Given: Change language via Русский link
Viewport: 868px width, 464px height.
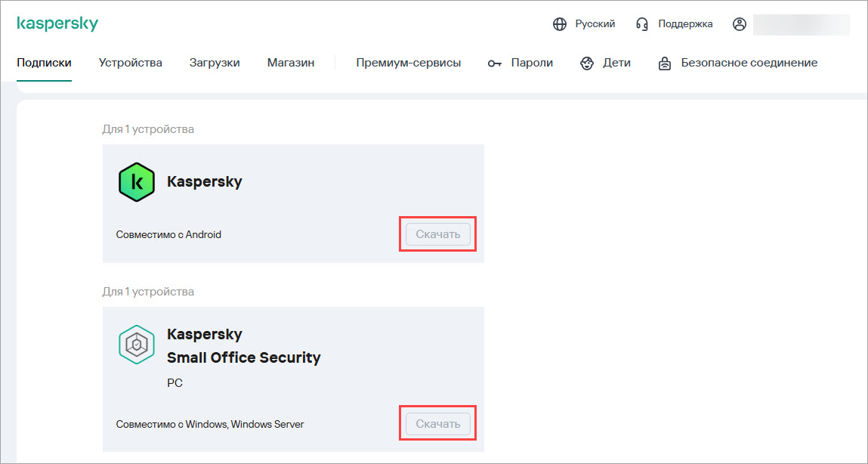Looking at the screenshot, I should 595,24.
